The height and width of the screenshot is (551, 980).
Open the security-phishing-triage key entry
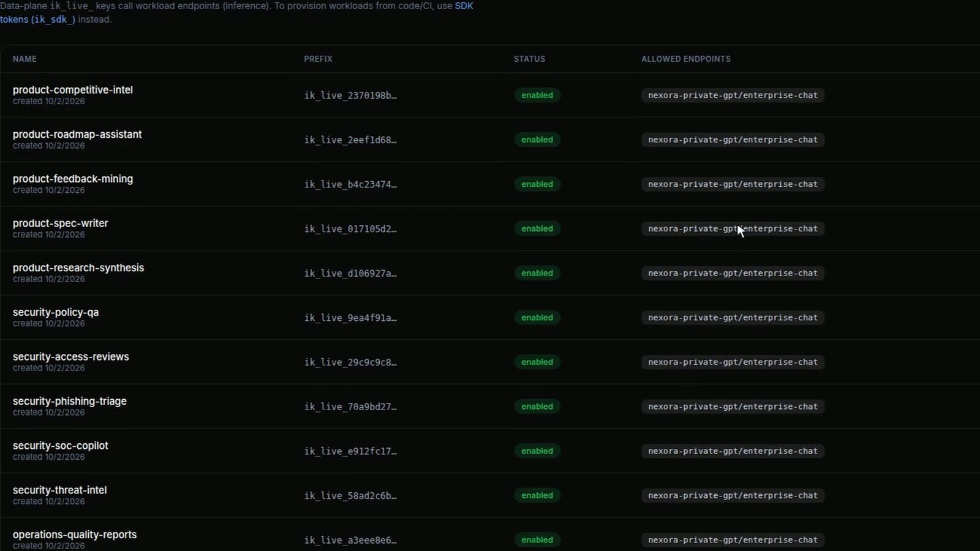(x=70, y=402)
